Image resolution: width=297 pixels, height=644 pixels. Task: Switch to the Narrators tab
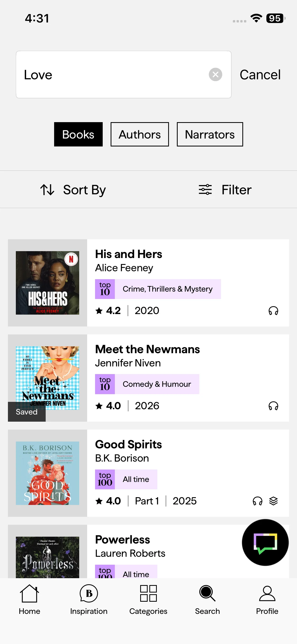(210, 134)
